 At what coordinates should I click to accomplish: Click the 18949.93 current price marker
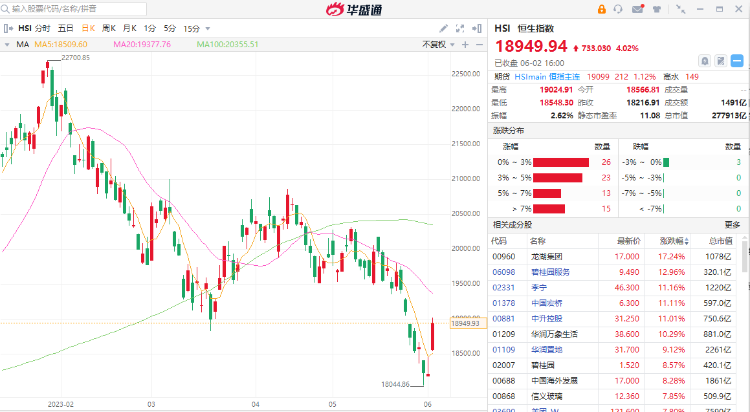coord(469,323)
